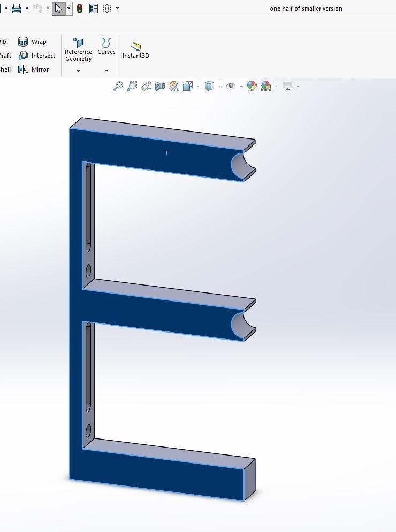Image resolution: width=396 pixels, height=532 pixels.
Task: Select the Mirror feature icon
Action: click(x=23, y=70)
